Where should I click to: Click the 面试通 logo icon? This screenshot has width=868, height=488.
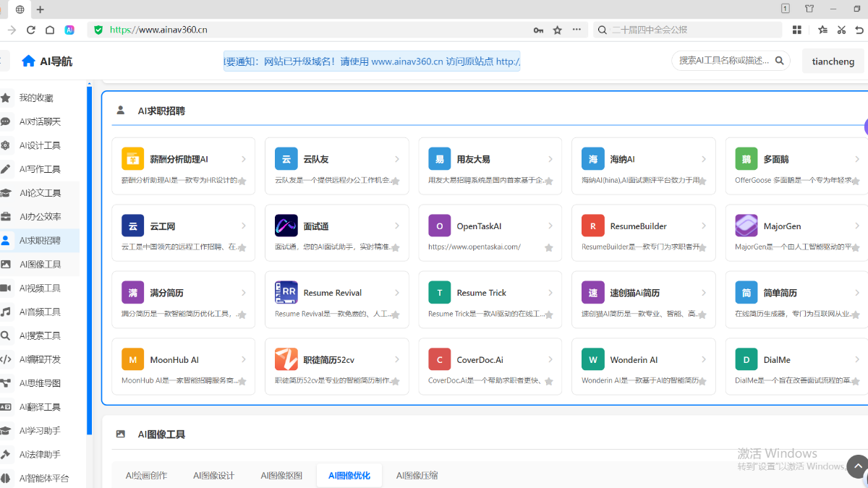coord(286,226)
